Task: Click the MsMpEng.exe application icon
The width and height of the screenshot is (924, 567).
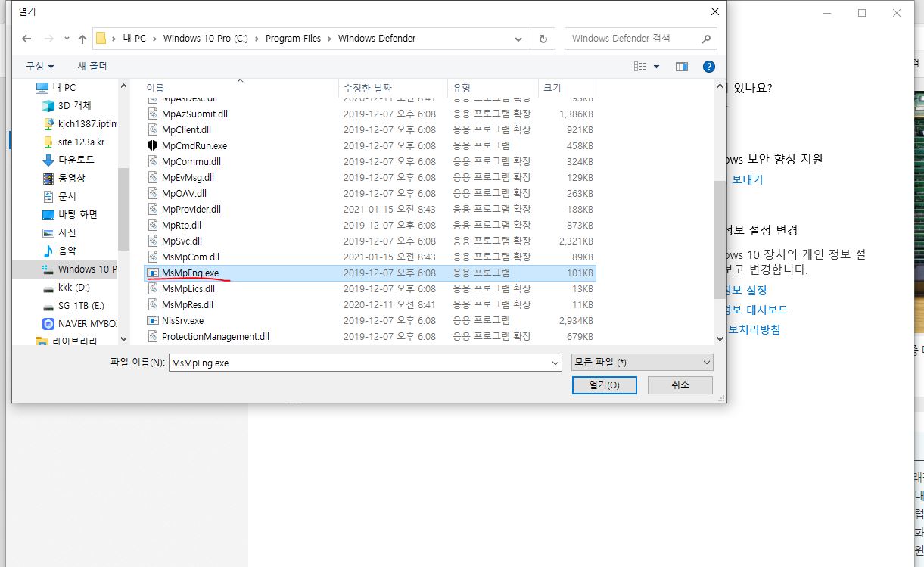Action: click(152, 273)
